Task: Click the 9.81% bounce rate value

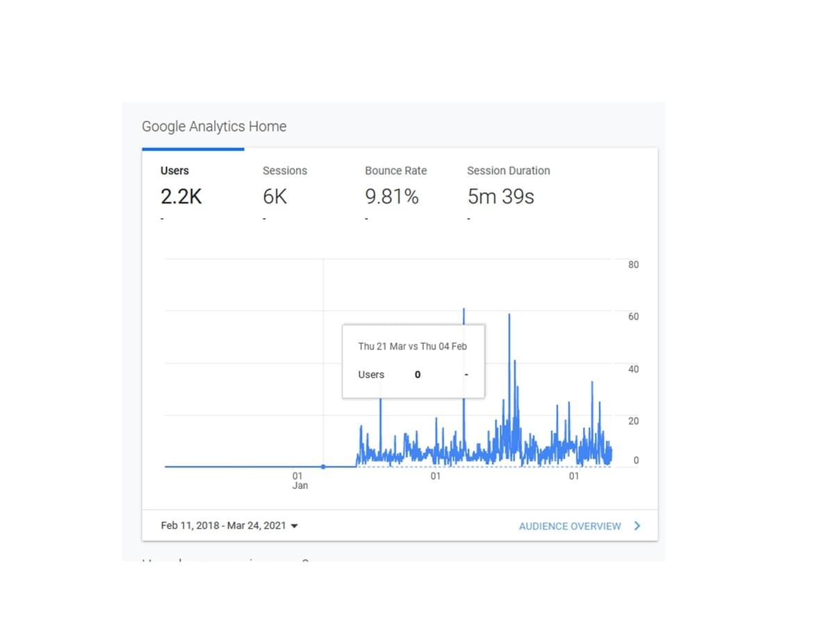Action: tap(392, 197)
